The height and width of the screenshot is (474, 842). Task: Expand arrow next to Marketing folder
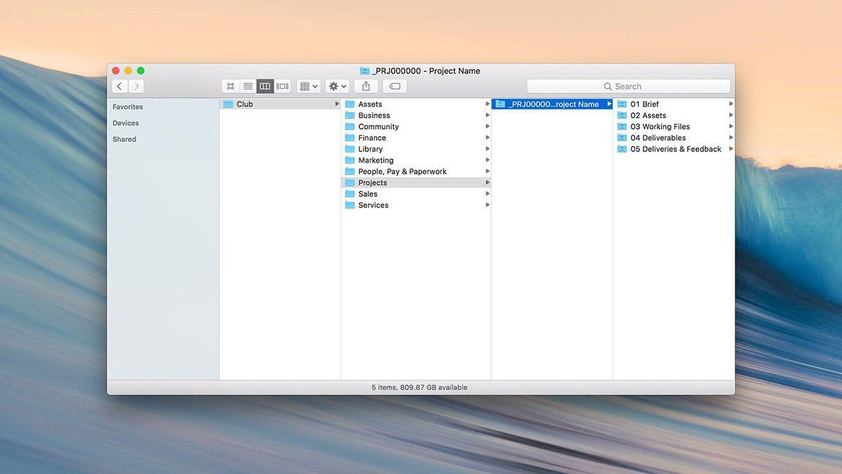coord(487,161)
